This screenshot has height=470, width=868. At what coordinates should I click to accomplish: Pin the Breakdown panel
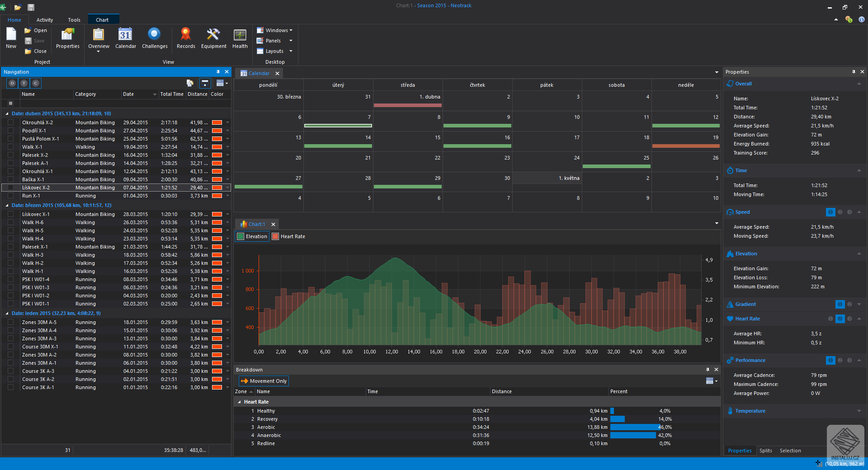click(708, 370)
